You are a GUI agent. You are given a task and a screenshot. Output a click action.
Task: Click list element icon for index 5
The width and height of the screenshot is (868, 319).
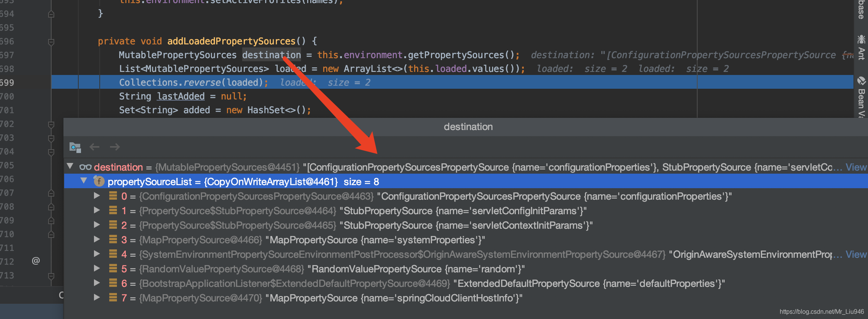113,269
